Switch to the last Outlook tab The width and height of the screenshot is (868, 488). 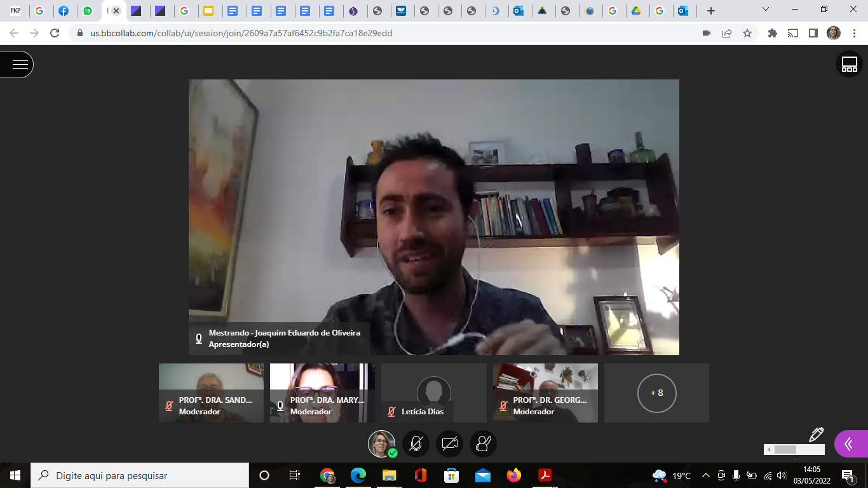[683, 11]
